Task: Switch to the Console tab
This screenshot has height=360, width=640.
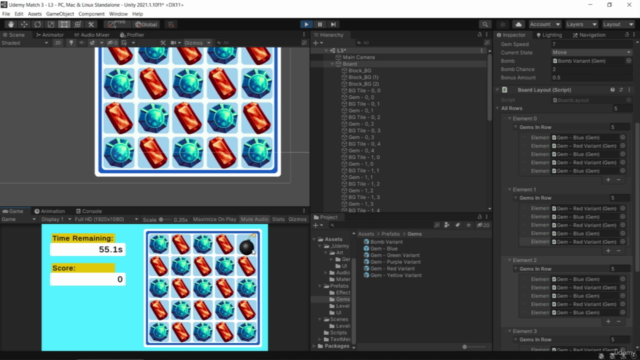Action: click(x=89, y=211)
